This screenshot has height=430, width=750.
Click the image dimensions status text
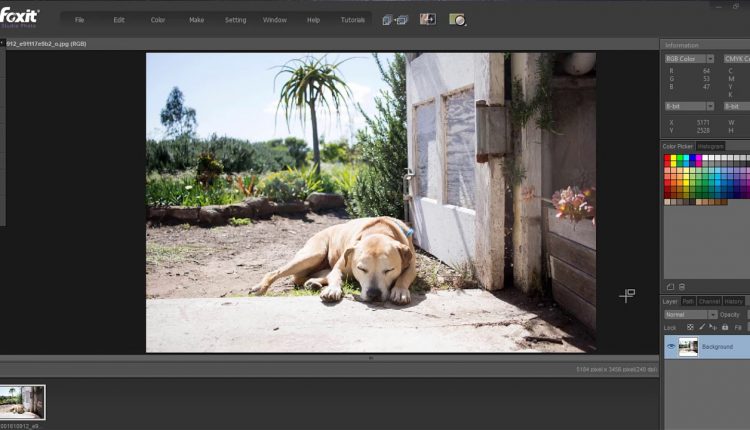click(616, 369)
